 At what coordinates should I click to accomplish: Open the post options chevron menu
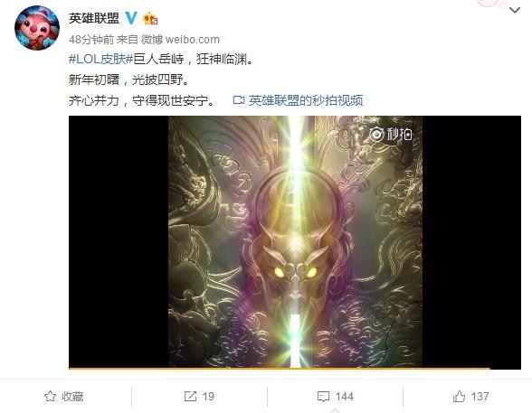pos(514,10)
